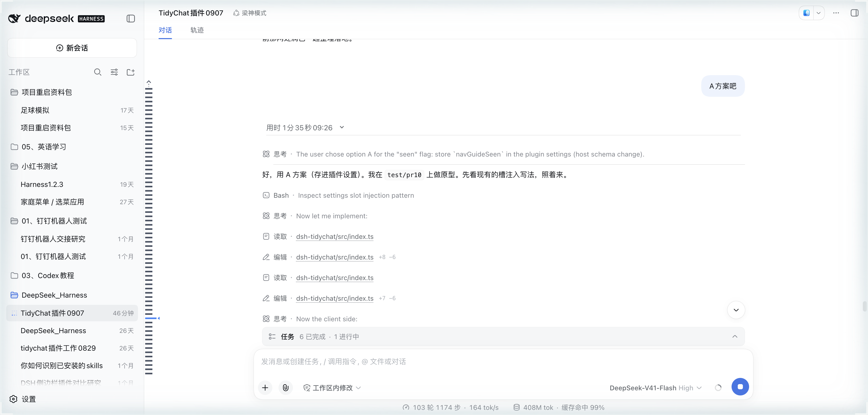Jump to bottom with round down-arrow button

click(x=736, y=310)
